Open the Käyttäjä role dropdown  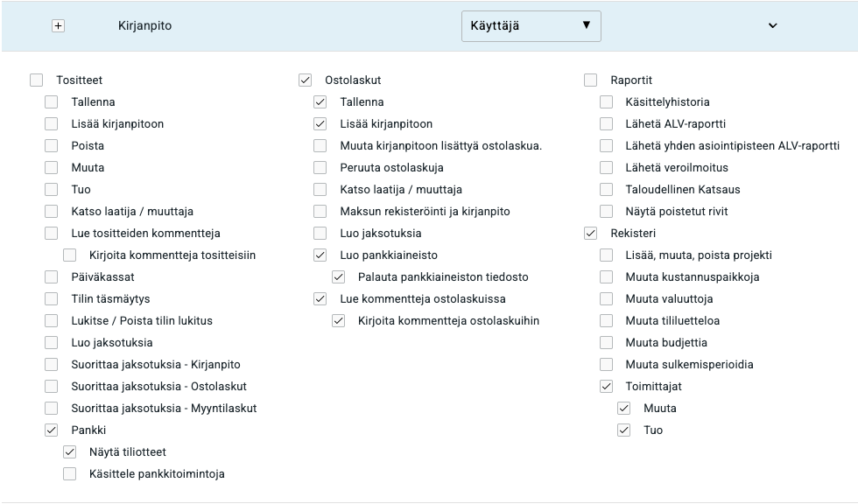pyautogui.click(x=531, y=26)
